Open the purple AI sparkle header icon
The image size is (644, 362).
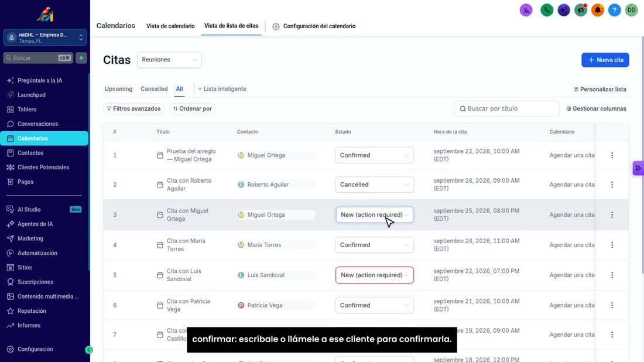pos(563,11)
